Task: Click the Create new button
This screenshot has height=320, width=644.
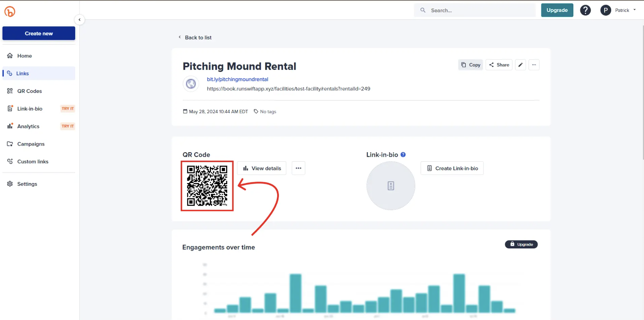Action: [39, 33]
